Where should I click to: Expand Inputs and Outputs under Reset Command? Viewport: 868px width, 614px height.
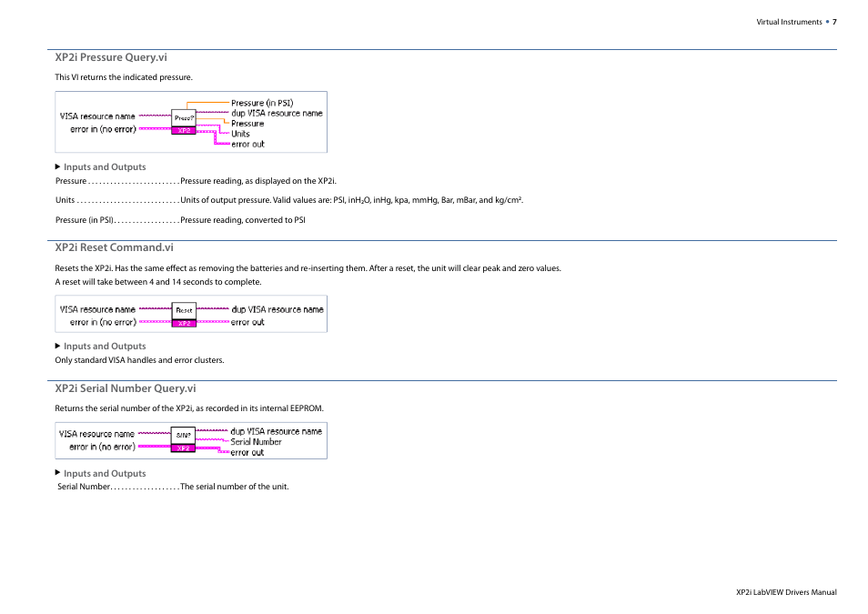coord(100,346)
